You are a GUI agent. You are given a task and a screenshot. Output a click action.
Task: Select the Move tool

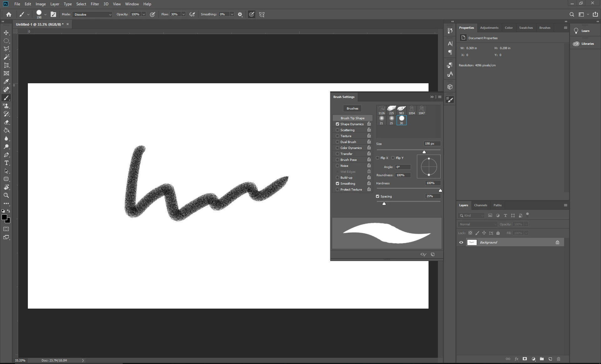pyautogui.click(x=6, y=33)
